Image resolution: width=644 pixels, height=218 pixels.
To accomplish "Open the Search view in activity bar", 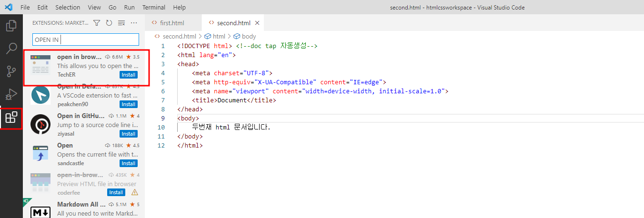I will coord(11,48).
